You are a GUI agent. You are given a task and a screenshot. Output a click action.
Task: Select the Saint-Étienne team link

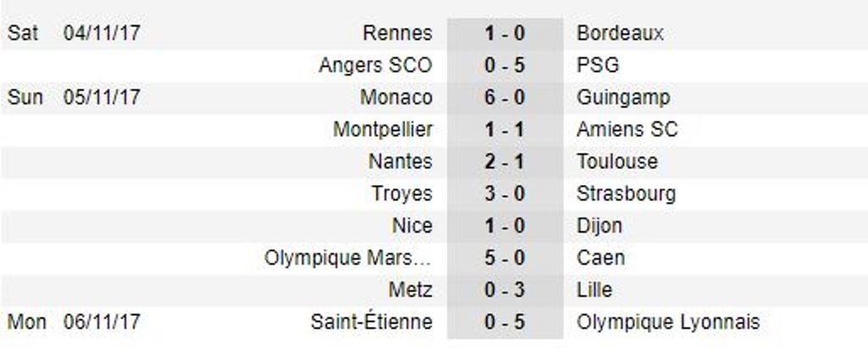(x=371, y=323)
